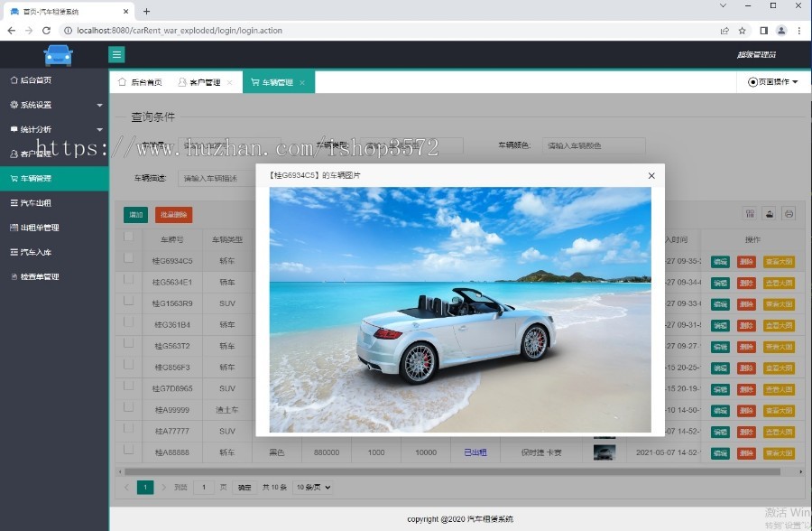Click the 车辆颜色 input field

(594, 145)
